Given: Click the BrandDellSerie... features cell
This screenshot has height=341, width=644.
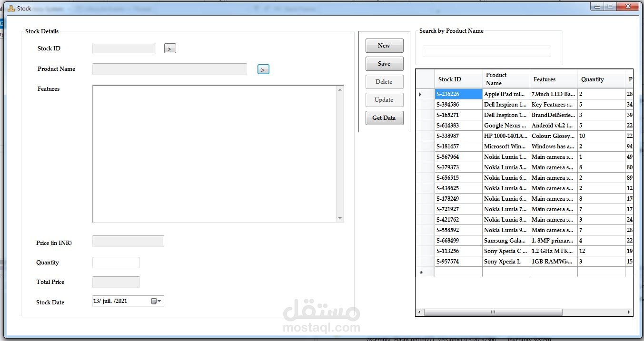Looking at the screenshot, I should click(554, 115).
